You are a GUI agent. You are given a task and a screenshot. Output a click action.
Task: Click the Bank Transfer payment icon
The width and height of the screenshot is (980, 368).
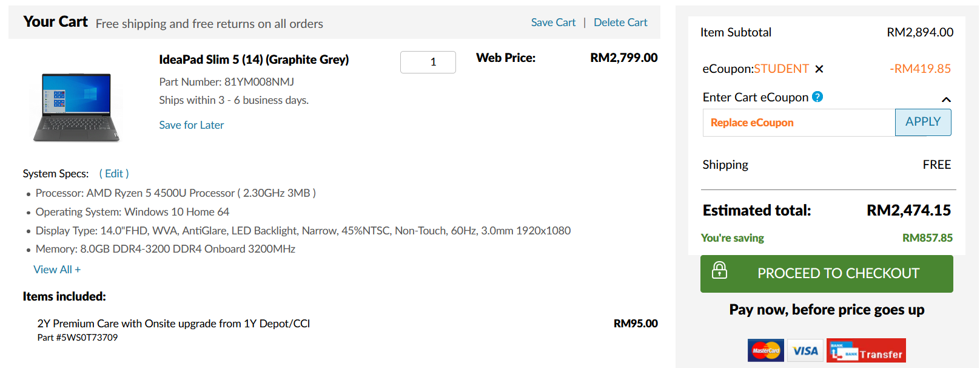(x=866, y=350)
